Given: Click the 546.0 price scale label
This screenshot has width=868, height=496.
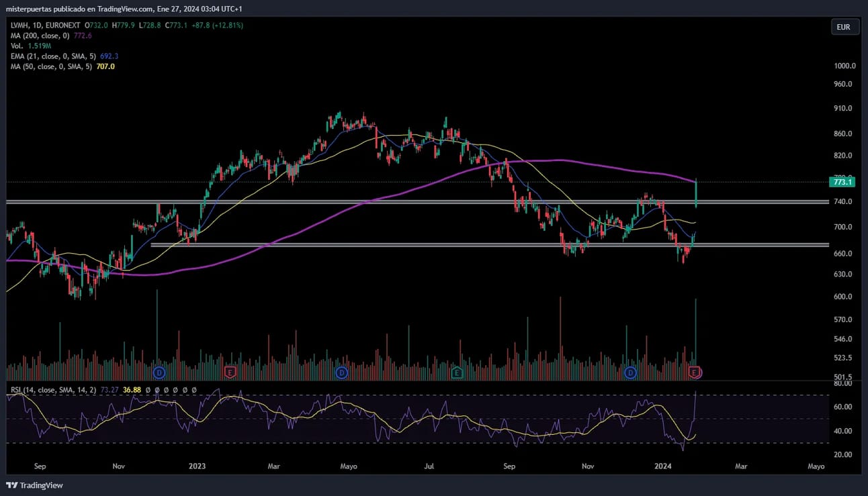Looking at the screenshot, I should click(x=842, y=339).
